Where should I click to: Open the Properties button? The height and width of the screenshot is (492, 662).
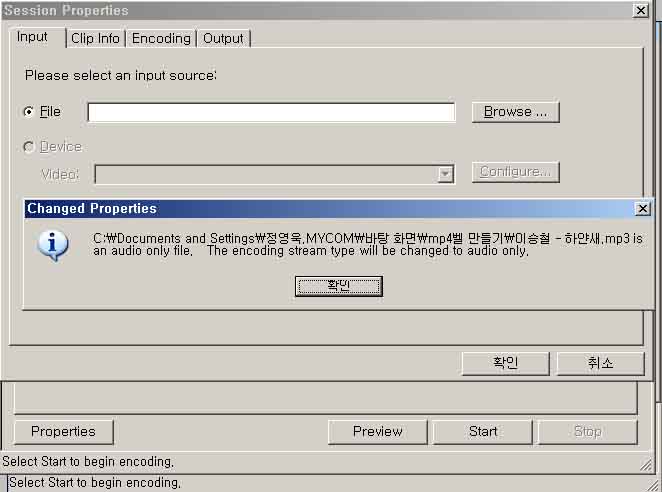(x=63, y=432)
